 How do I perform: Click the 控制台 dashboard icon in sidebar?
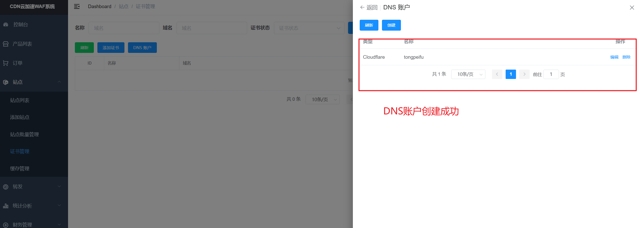tap(6, 25)
